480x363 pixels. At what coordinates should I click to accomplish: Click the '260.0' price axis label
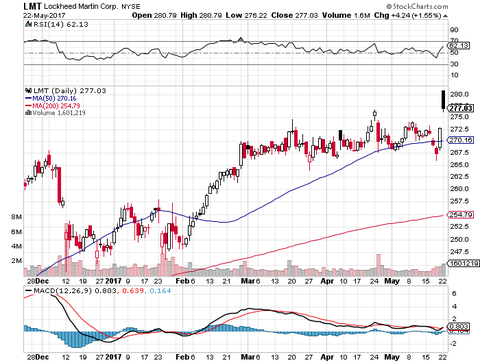(459, 189)
